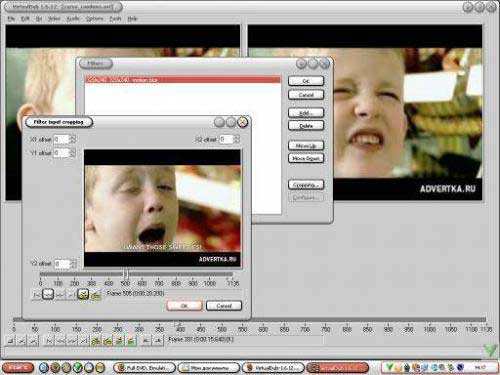
Task: Click the Cropping button in Filters dialog
Action: click(x=306, y=185)
